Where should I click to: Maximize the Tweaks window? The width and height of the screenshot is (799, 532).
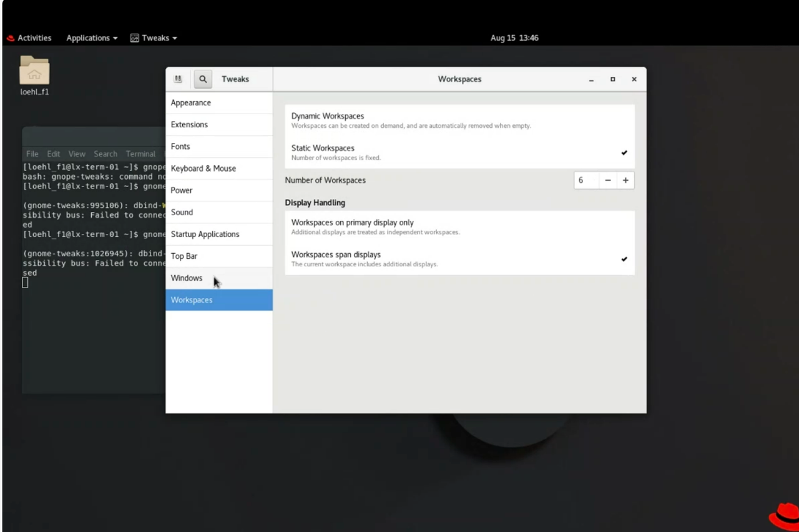[612, 79]
